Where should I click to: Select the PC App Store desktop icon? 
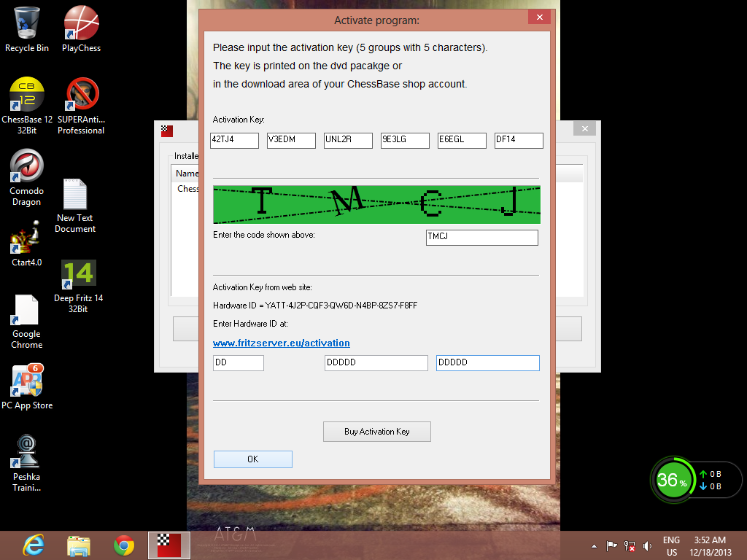[x=27, y=386]
